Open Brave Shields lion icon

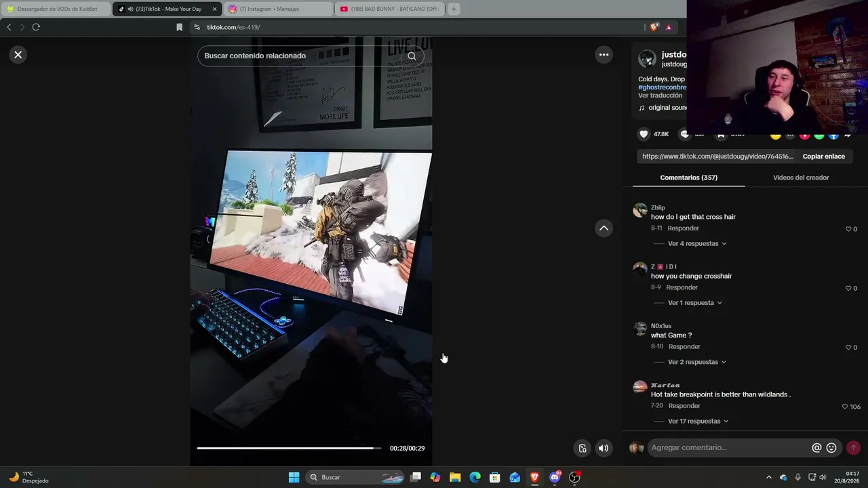tap(654, 27)
